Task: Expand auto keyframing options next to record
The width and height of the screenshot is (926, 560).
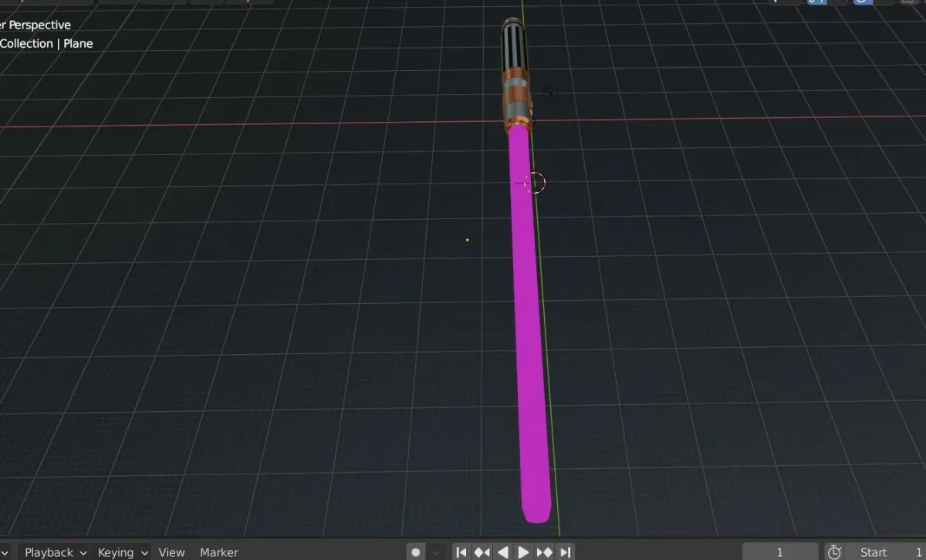Action: click(x=436, y=552)
